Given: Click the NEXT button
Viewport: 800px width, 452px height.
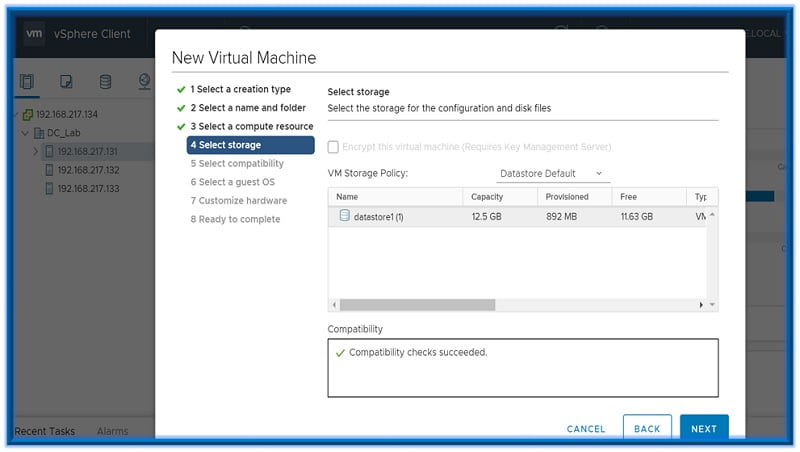Looking at the screenshot, I should (x=703, y=429).
